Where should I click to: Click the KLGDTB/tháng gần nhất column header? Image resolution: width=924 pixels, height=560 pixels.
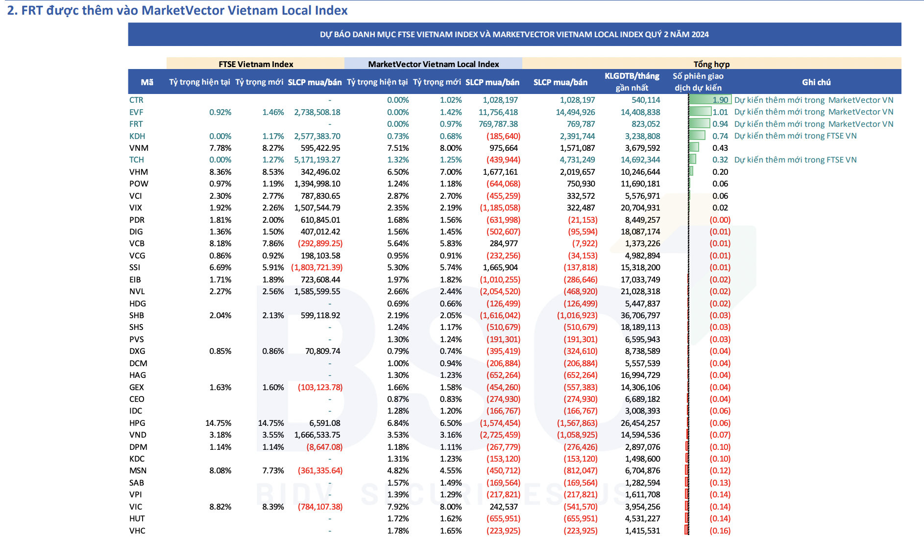(x=632, y=82)
